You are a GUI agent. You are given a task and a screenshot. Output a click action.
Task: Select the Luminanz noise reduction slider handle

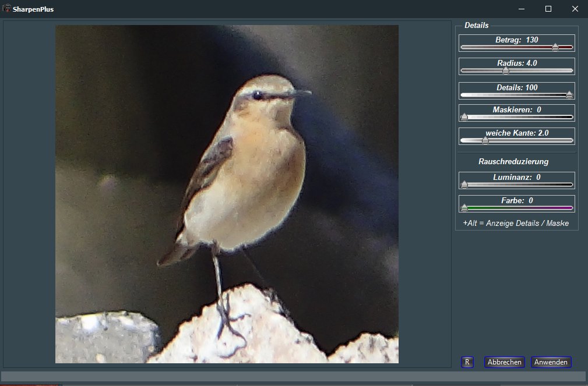tap(464, 185)
